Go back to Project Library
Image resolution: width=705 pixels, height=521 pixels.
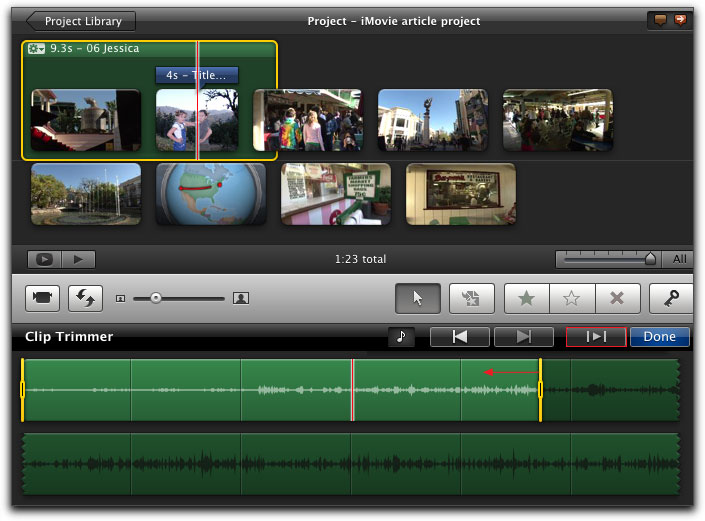[x=81, y=21]
